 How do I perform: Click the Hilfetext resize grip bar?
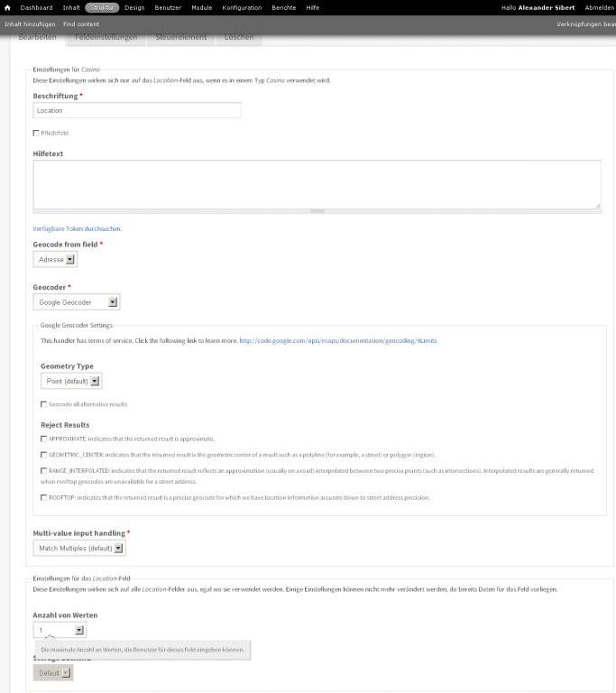click(317, 211)
